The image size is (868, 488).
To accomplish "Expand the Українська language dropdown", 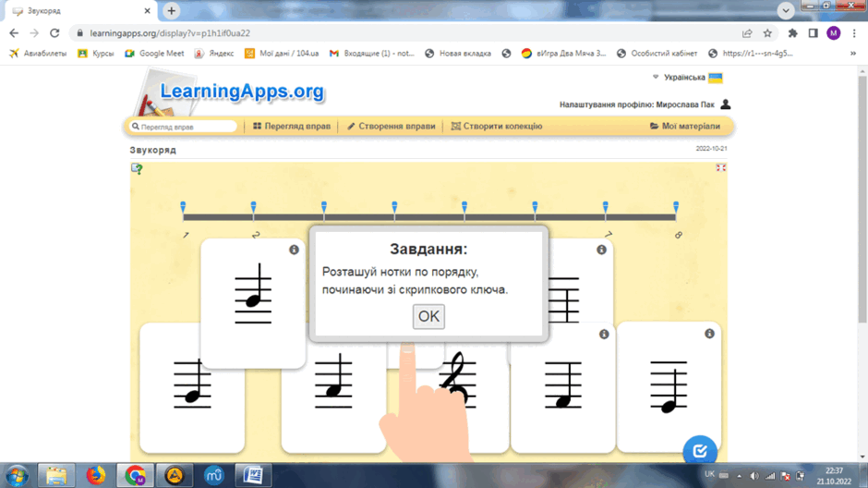I will click(x=687, y=77).
